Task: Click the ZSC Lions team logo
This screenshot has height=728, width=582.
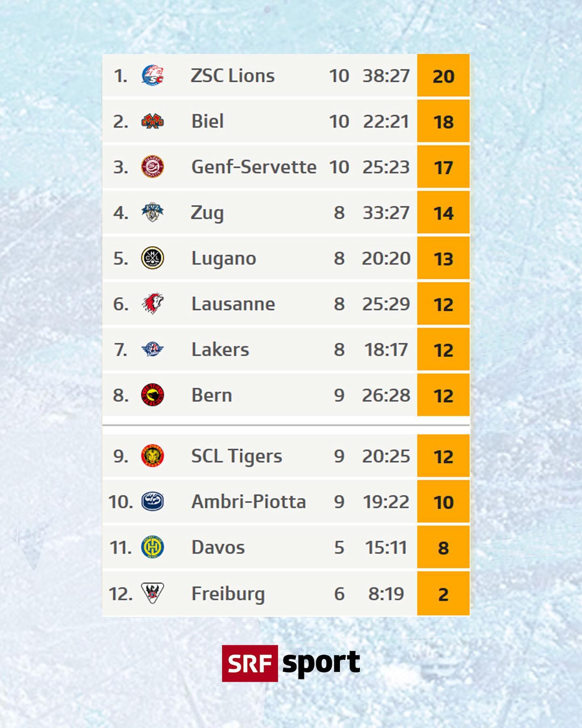Action: 152,75
